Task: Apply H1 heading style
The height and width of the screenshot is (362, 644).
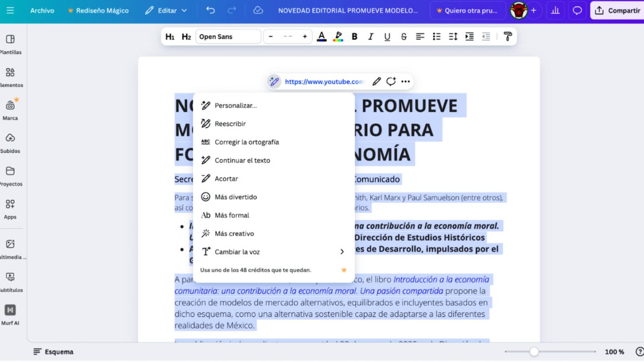Action: pyautogui.click(x=170, y=37)
